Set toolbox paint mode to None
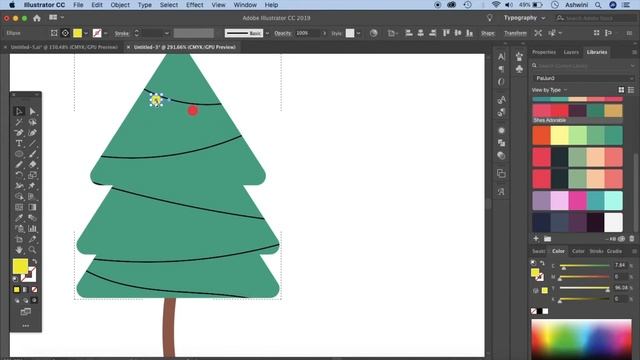640x360 pixels. 34,289
